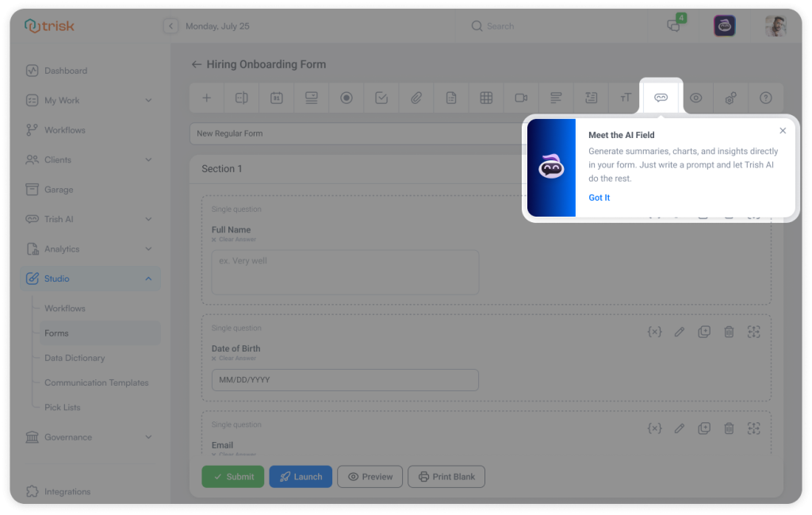This screenshot has height=515, width=812.
Task: Click the focus frame icon for Email
Action: (753, 429)
